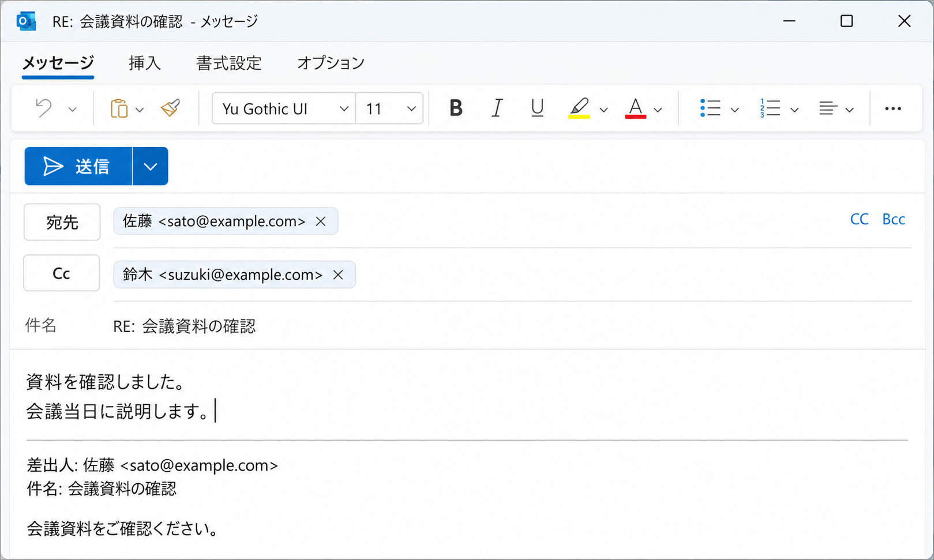Open the 書式設定 tab
This screenshot has height=560, width=934.
pos(229,63)
